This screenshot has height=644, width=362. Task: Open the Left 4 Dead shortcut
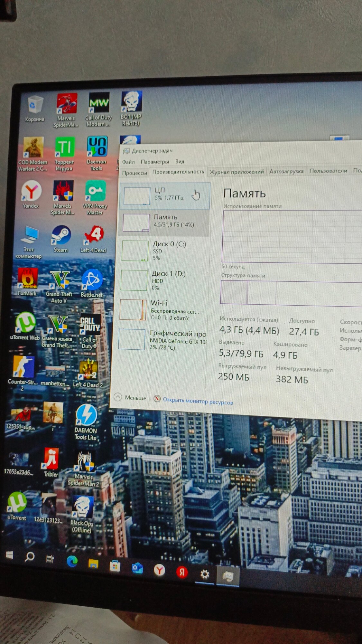tap(93, 239)
